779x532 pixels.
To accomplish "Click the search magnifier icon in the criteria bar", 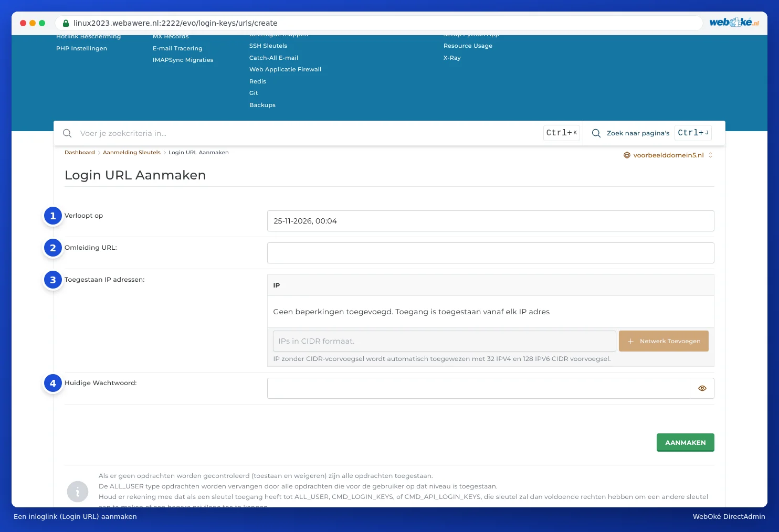I will (67, 133).
